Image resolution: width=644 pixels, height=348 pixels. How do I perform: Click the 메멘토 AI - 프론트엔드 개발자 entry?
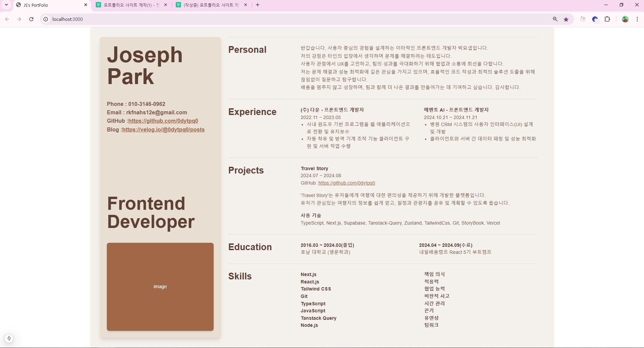point(456,110)
